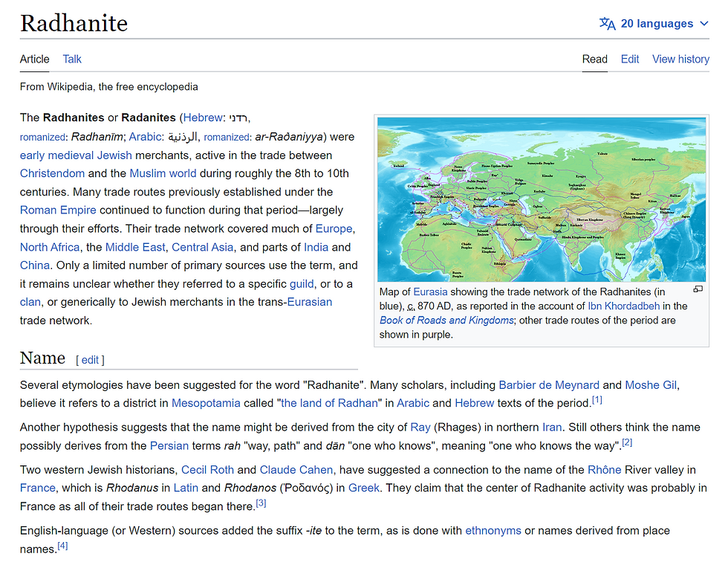Follow the Hebrew link in the Name section
The width and height of the screenshot is (728, 571).
[x=475, y=403]
